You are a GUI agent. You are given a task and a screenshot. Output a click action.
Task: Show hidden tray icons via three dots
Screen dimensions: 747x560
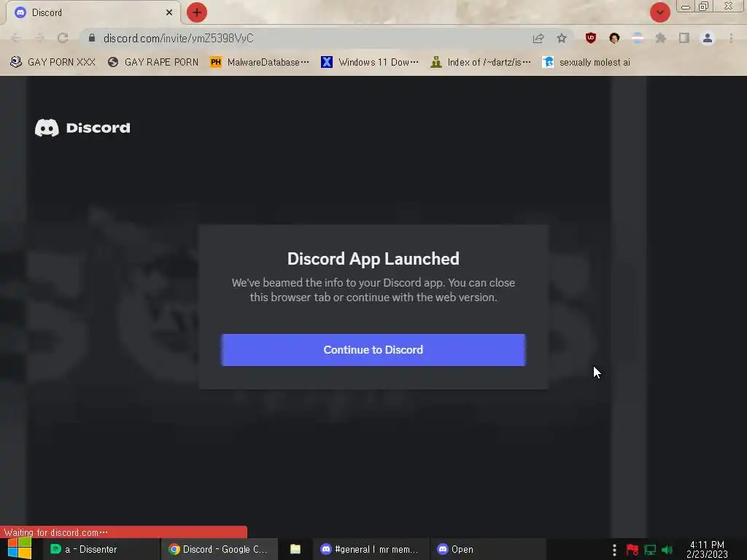614,550
